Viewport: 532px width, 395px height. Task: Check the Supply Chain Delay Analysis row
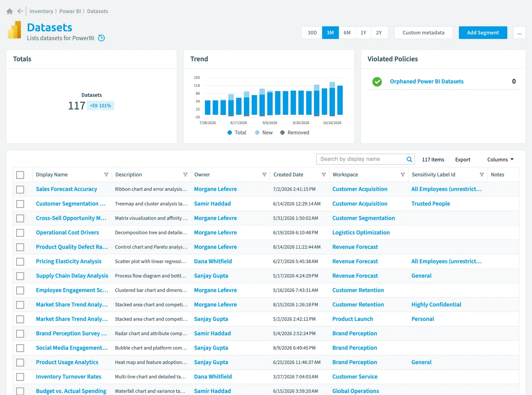pyautogui.click(x=20, y=276)
